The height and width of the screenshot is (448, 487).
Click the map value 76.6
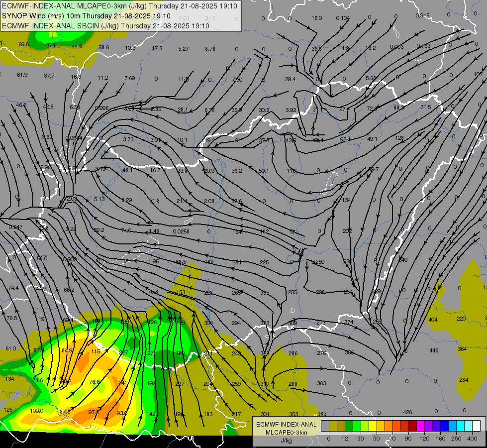(x=95, y=382)
